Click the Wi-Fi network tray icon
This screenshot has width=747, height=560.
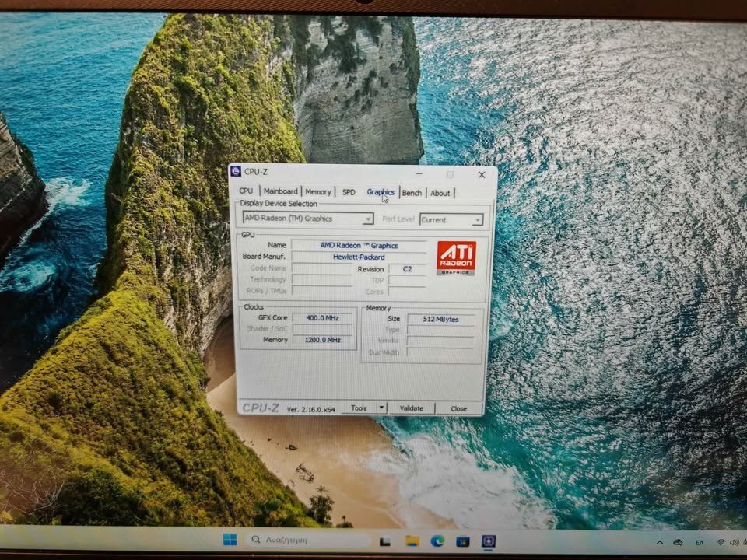[x=721, y=542]
